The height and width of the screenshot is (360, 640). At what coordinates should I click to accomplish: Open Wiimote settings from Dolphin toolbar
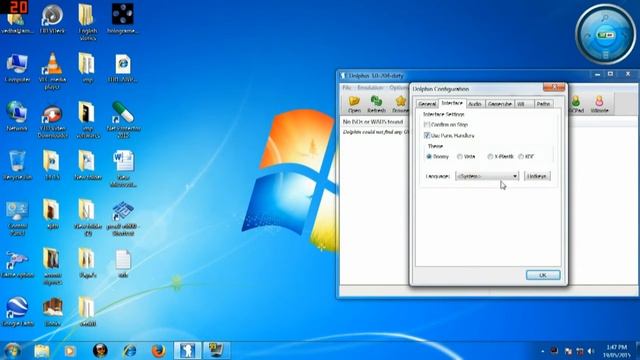pos(599,104)
